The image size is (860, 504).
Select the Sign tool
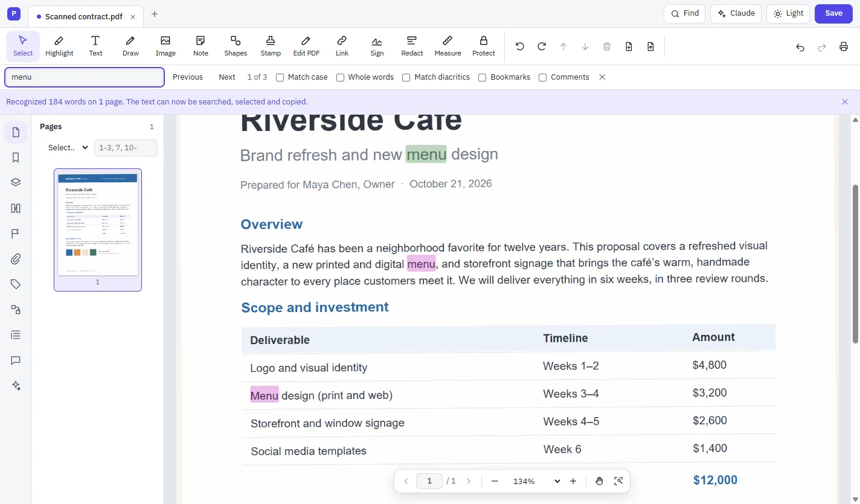[x=377, y=46]
